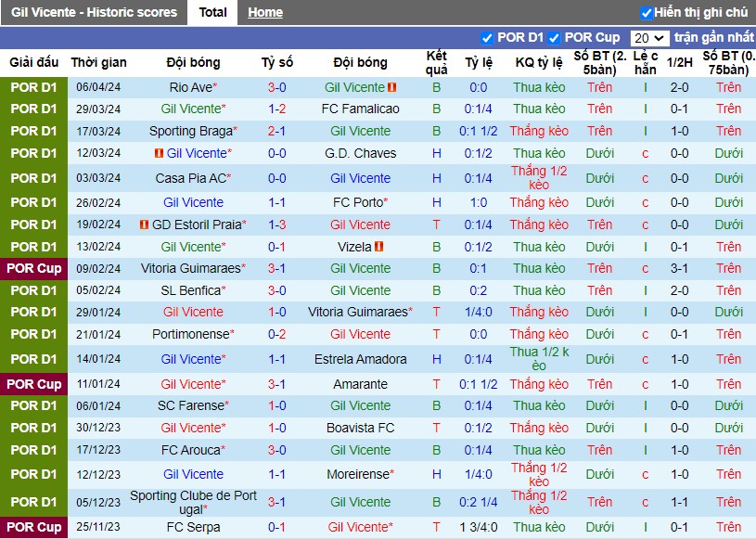Screen dimensions: 756x539
Task: Click the '1/2H' column header
Action: 679,63
